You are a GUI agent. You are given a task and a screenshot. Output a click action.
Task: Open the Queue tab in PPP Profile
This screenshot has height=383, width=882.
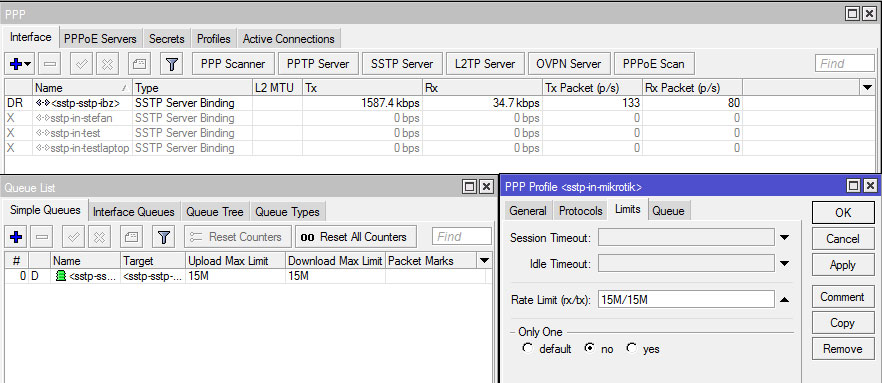(x=669, y=211)
